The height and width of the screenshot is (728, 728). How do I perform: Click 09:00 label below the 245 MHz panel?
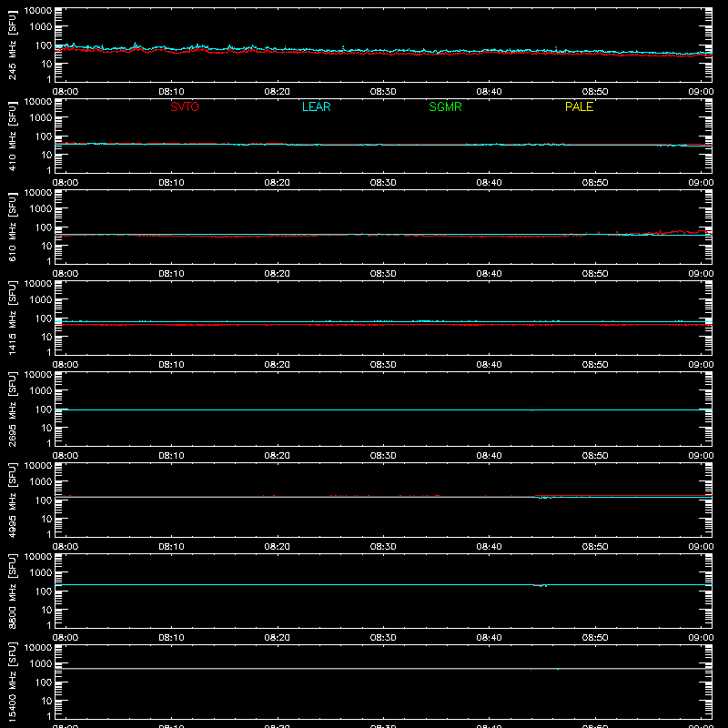(x=701, y=92)
